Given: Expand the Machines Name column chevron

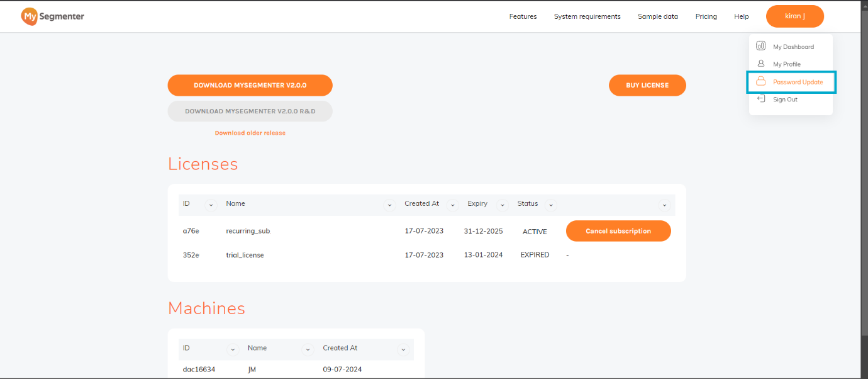Looking at the screenshot, I should pyautogui.click(x=308, y=349).
